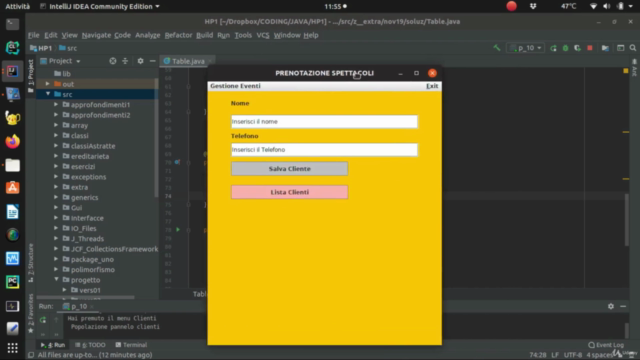This screenshot has width=640, height=360.
Task: Click the editor vertical scrollbar
Action: coord(627,220)
